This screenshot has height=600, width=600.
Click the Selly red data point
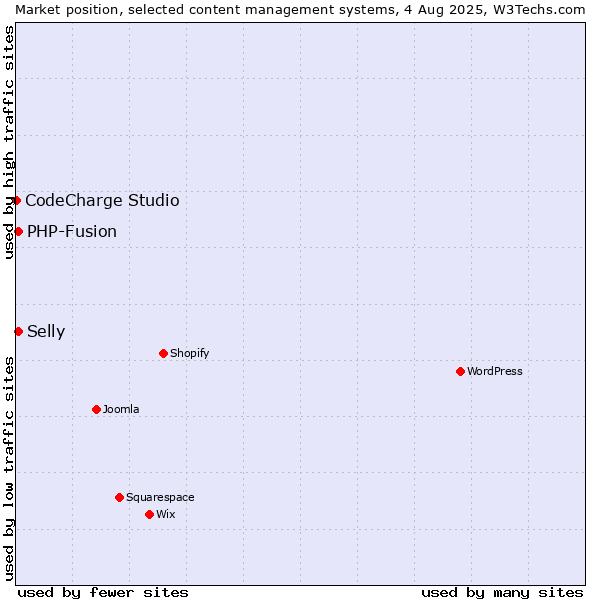(18, 331)
